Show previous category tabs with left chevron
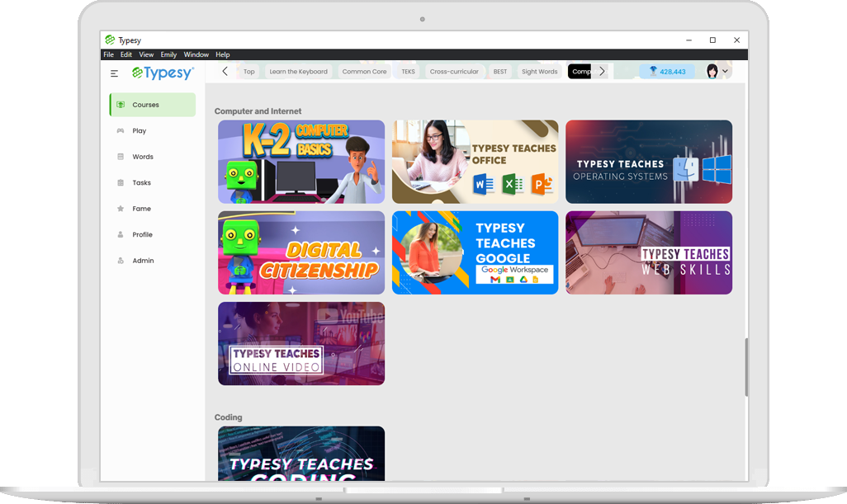847x504 pixels. point(225,71)
